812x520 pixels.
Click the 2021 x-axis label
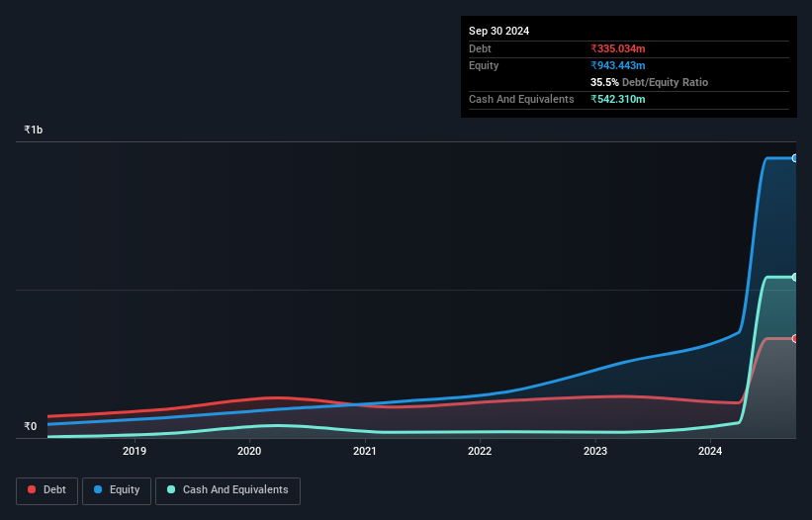365,451
